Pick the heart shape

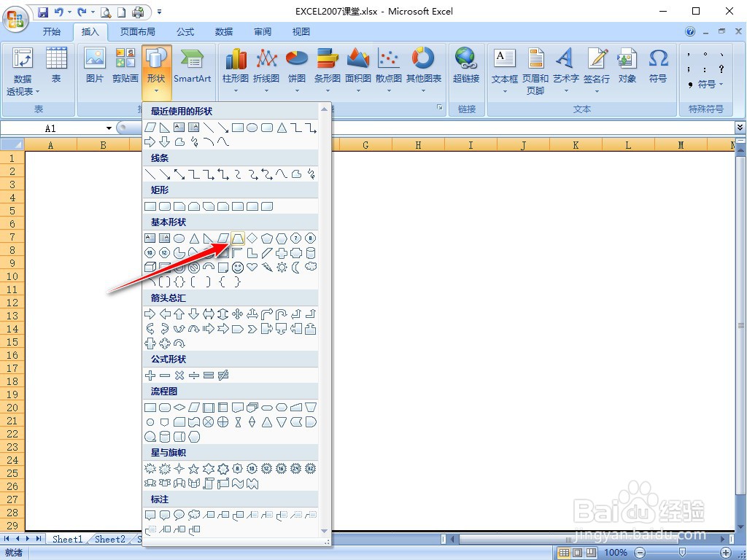[x=252, y=267]
